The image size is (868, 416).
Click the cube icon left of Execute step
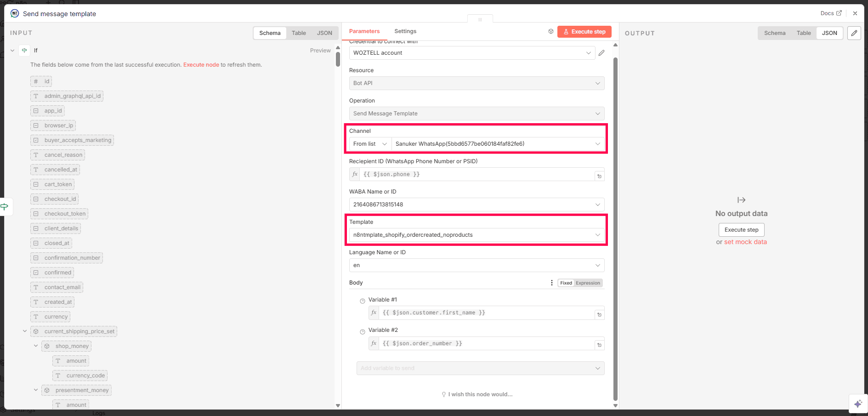click(x=550, y=32)
